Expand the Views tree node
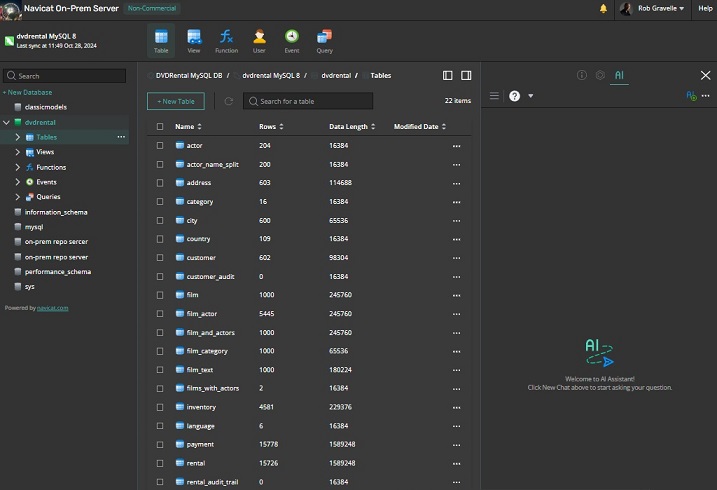717x490 pixels. [x=17, y=152]
